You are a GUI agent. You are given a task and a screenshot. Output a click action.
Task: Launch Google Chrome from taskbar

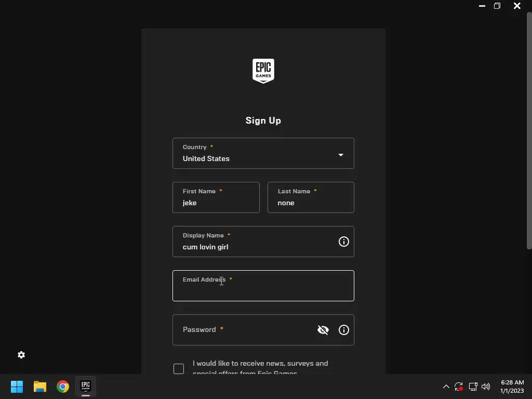[x=63, y=387]
